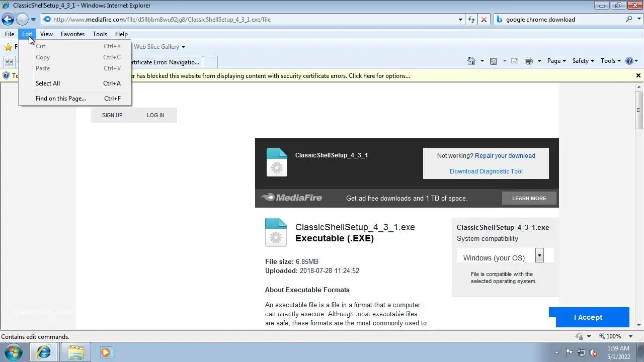Expand the zoom level dropdown arrow

point(631,336)
